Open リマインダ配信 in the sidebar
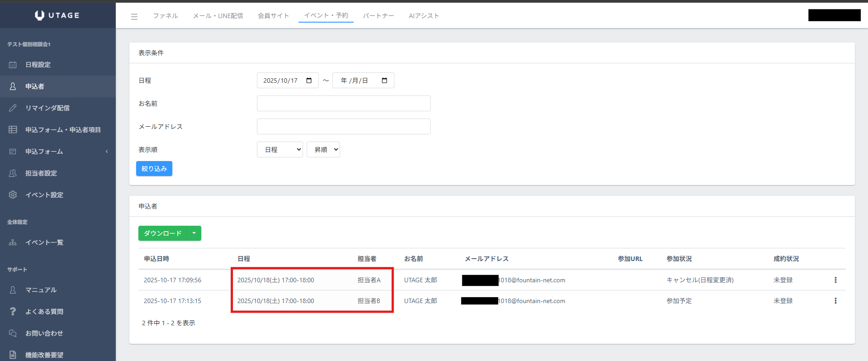868x361 pixels. coord(47,108)
